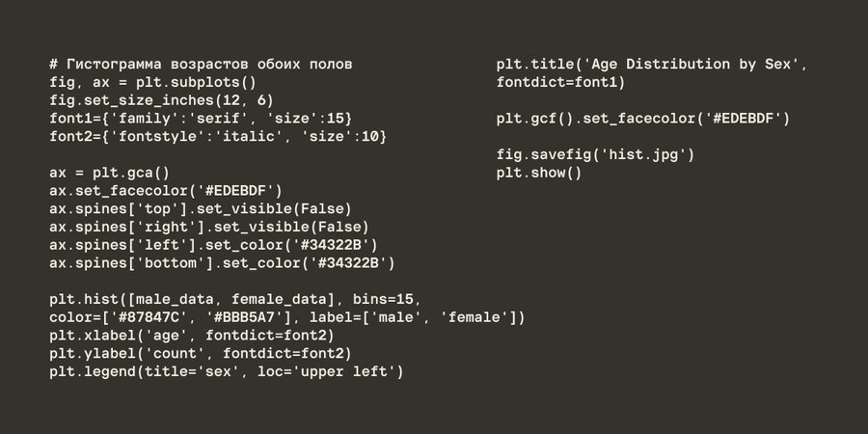The width and height of the screenshot is (868, 434).
Task: Click the 'plt.hist' call line
Action: coord(235,299)
